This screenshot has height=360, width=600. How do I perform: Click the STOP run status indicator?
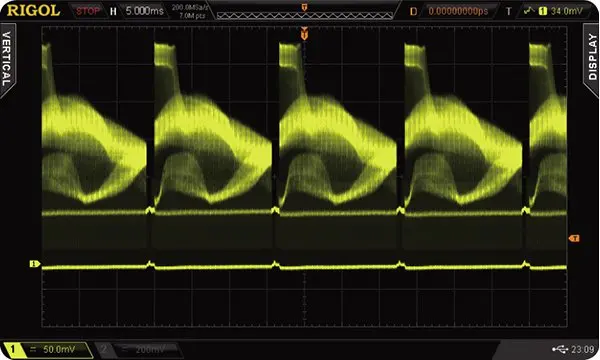[x=88, y=11]
